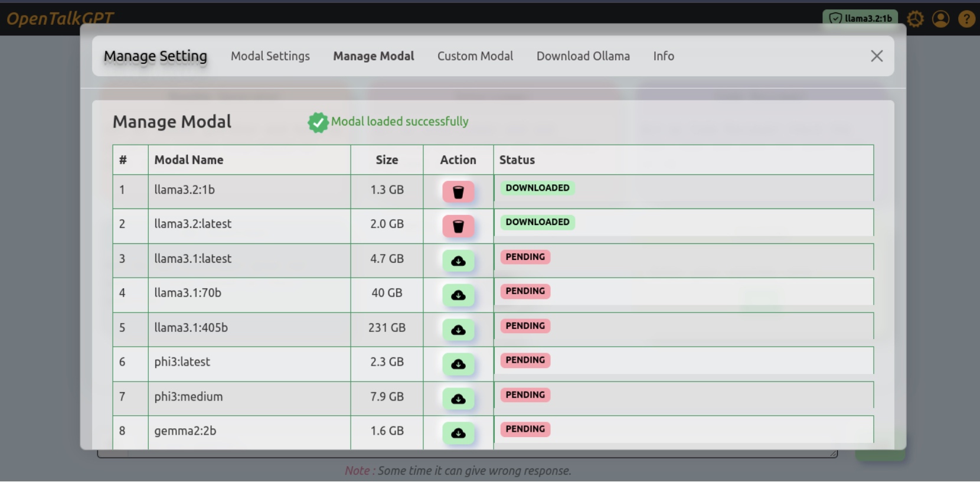Click the 231 GB size cell
Image resolution: width=980 pixels, height=482 pixels.
(387, 330)
